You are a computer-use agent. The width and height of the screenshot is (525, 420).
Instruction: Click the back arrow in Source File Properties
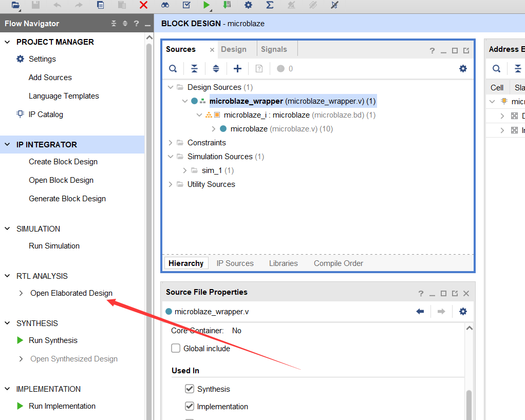click(420, 312)
